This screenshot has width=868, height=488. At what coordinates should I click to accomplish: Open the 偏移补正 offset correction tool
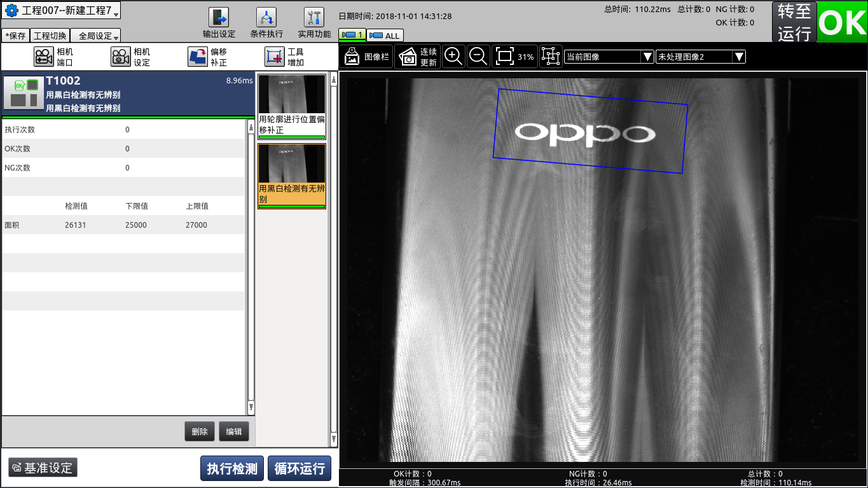pyautogui.click(x=198, y=57)
